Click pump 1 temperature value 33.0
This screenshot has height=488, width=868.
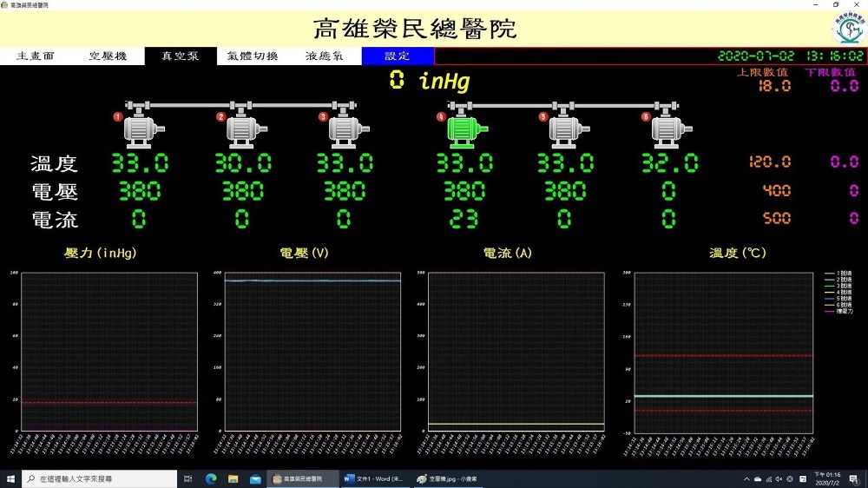pyautogui.click(x=140, y=163)
